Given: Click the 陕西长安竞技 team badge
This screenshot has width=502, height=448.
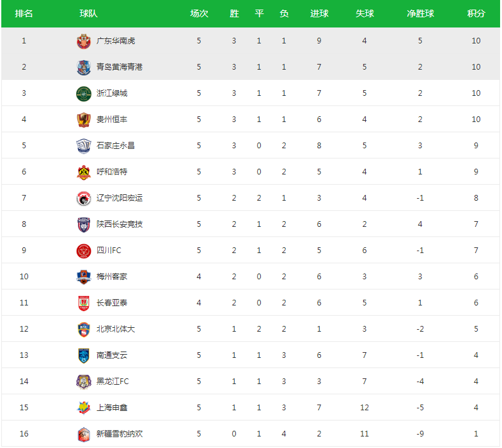Looking at the screenshot, I should 84,225.
